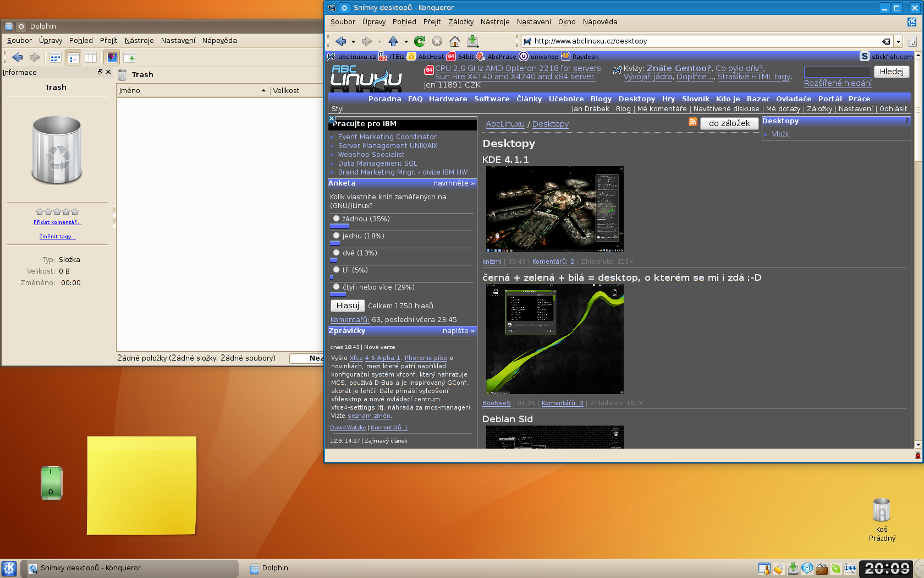This screenshot has height=578, width=924.
Task: Open Okno menu in Konqueror
Action: pyautogui.click(x=567, y=22)
